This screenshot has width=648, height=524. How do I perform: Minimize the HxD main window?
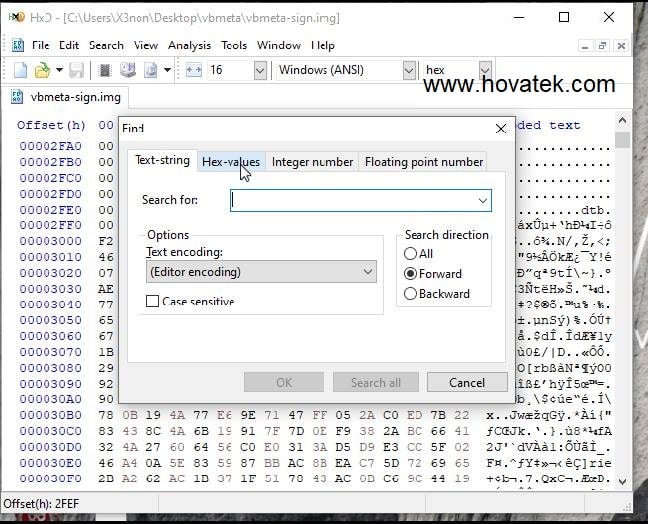[x=519, y=17]
